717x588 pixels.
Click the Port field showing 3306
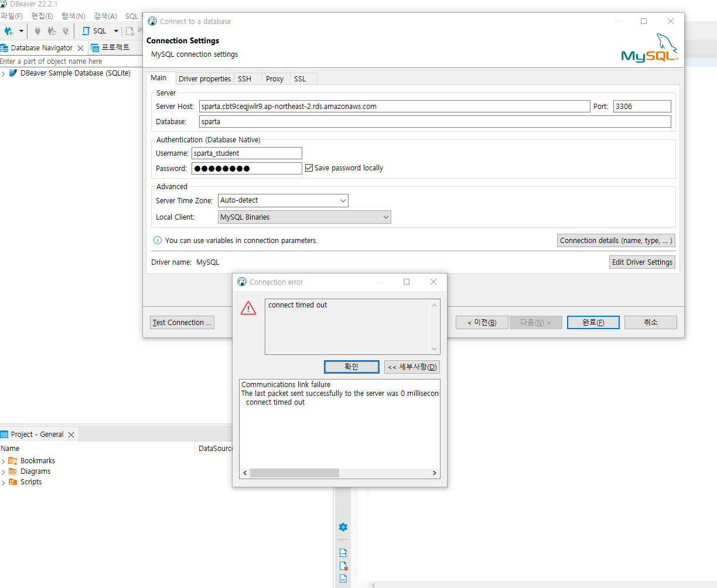coord(642,107)
